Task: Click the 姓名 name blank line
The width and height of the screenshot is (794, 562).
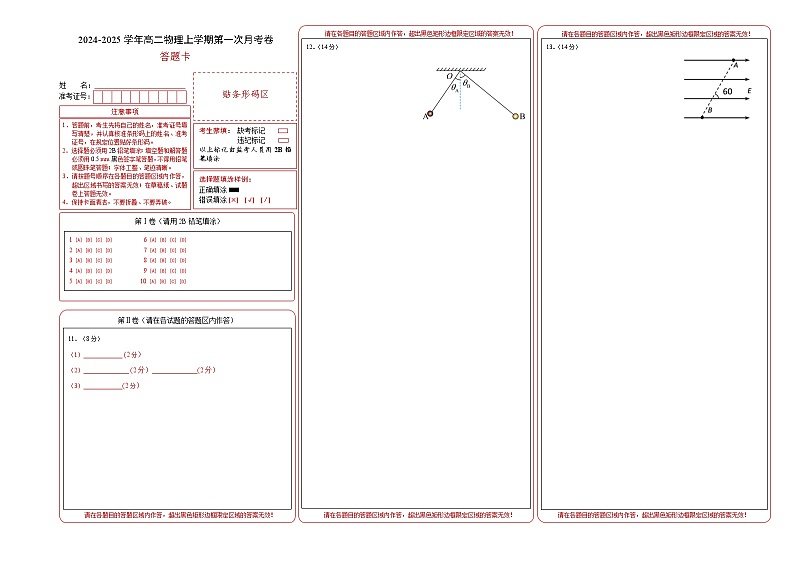Action: (x=138, y=87)
